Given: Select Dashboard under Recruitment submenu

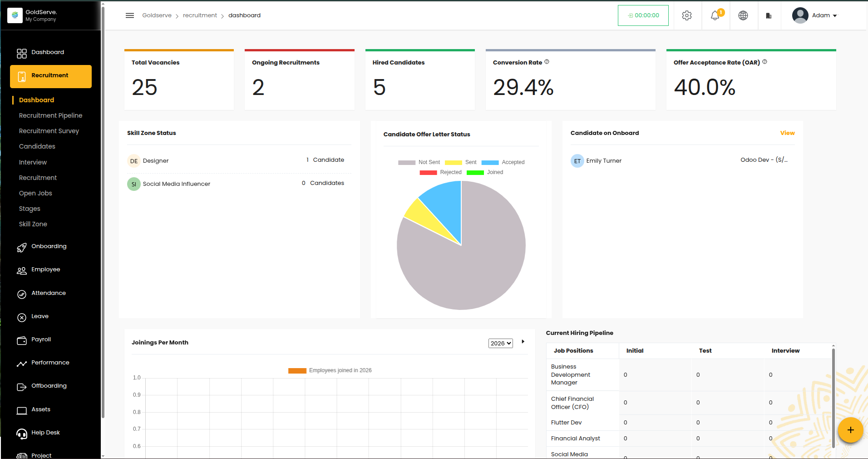Looking at the screenshot, I should pos(36,100).
